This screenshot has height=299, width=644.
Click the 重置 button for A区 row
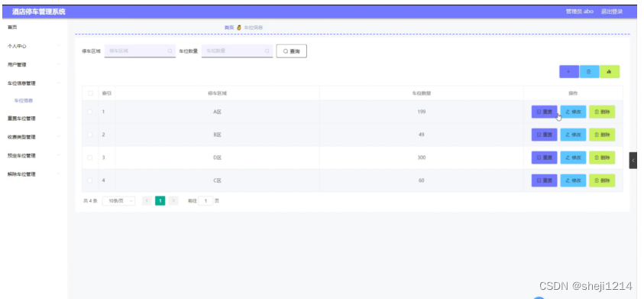coord(544,112)
